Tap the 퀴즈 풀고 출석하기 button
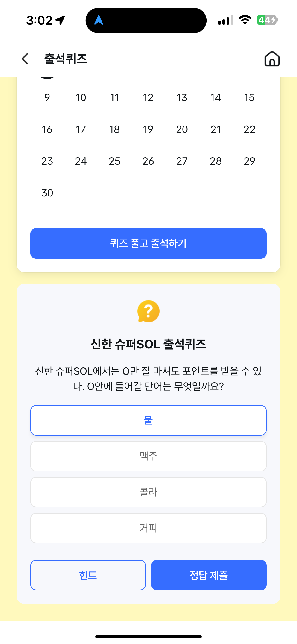Viewport: 297px width, 644px height. pyautogui.click(x=148, y=243)
